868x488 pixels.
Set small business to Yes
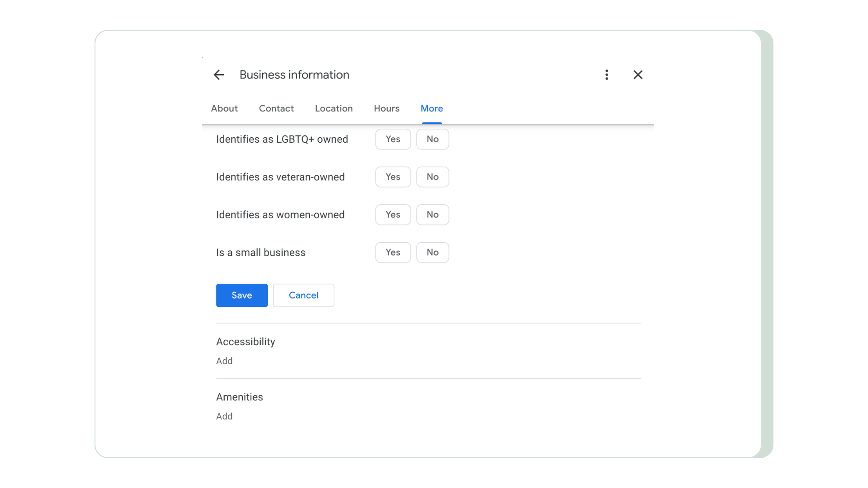(393, 253)
